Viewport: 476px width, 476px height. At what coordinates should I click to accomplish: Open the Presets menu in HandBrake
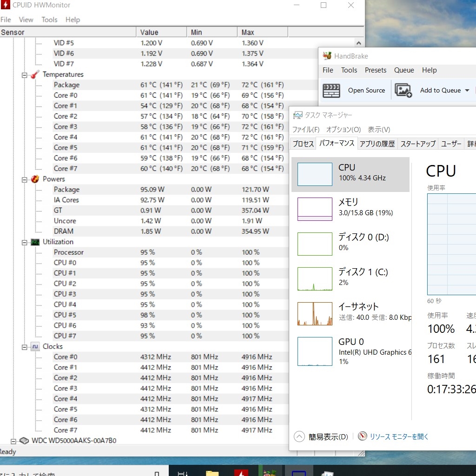[x=375, y=70]
